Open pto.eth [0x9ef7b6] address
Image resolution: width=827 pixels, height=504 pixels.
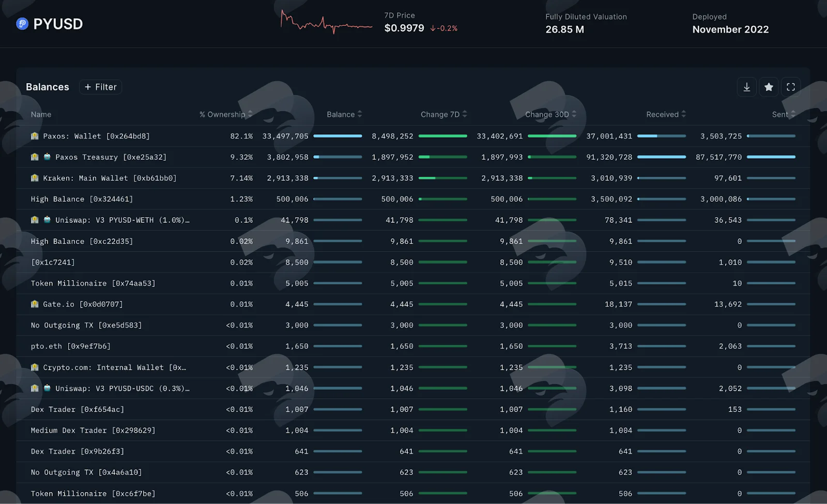point(71,346)
